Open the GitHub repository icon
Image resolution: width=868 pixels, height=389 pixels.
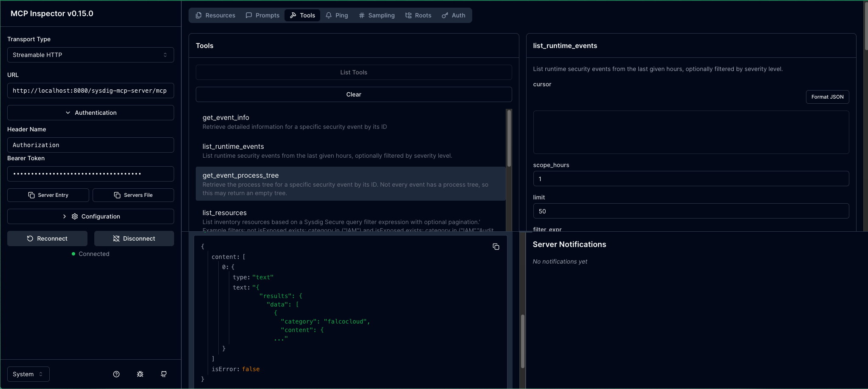pos(163,374)
